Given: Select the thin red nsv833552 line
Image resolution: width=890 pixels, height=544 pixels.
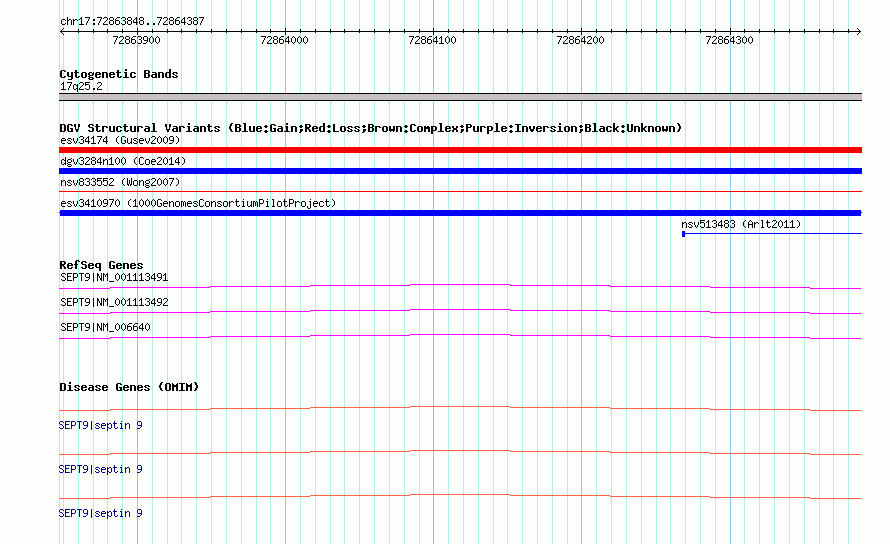Looking at the screenshot, I should click(460, 191).
